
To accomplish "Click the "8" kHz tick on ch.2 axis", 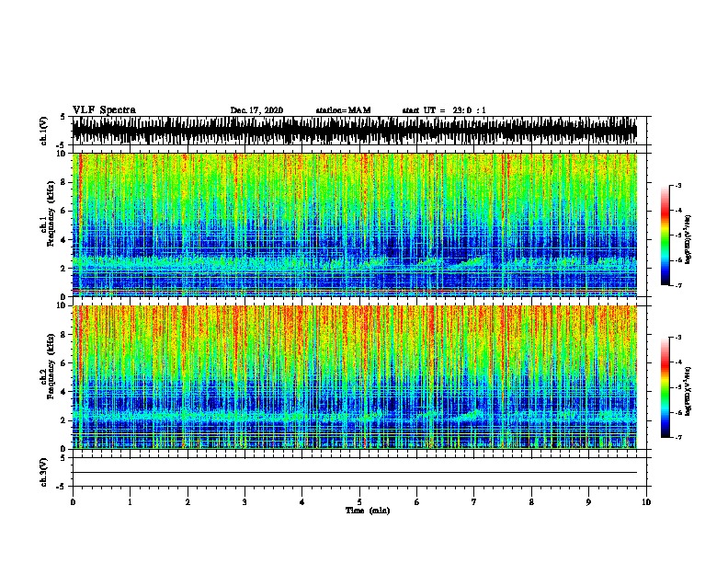I will [63, 335].
